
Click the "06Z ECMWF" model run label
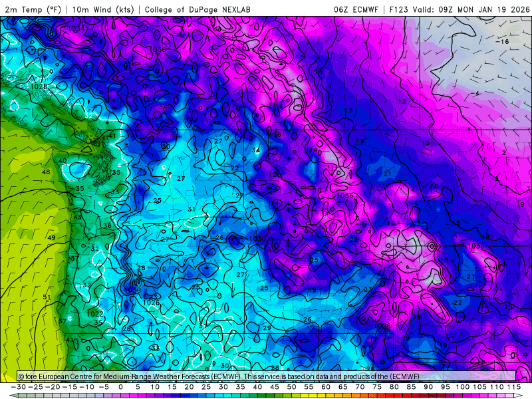click(356, 9)
